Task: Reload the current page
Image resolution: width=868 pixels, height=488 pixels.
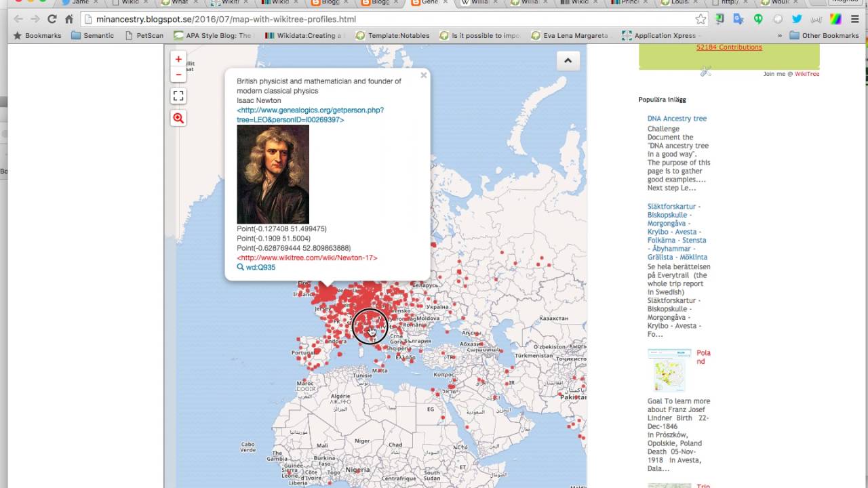Action: 52,19
